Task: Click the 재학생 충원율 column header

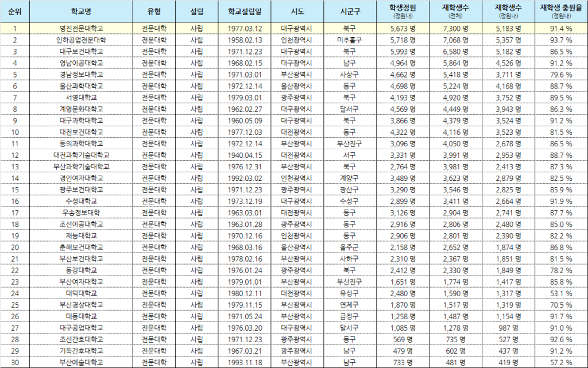Action: pos(562,11)
